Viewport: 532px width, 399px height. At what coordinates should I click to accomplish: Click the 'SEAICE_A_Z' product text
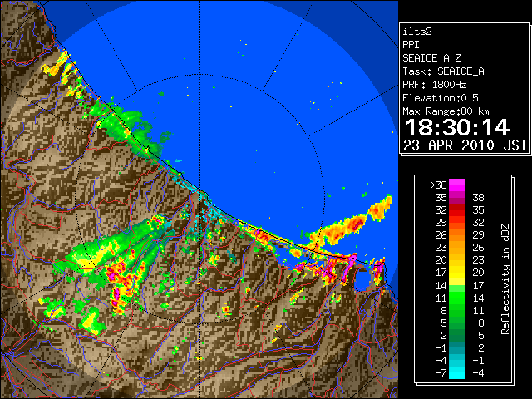tap(431, 58)
